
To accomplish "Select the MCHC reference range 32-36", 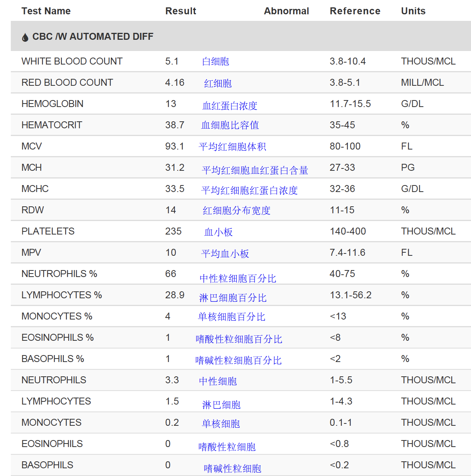I will pyautogui.click(x=342, y=189).
